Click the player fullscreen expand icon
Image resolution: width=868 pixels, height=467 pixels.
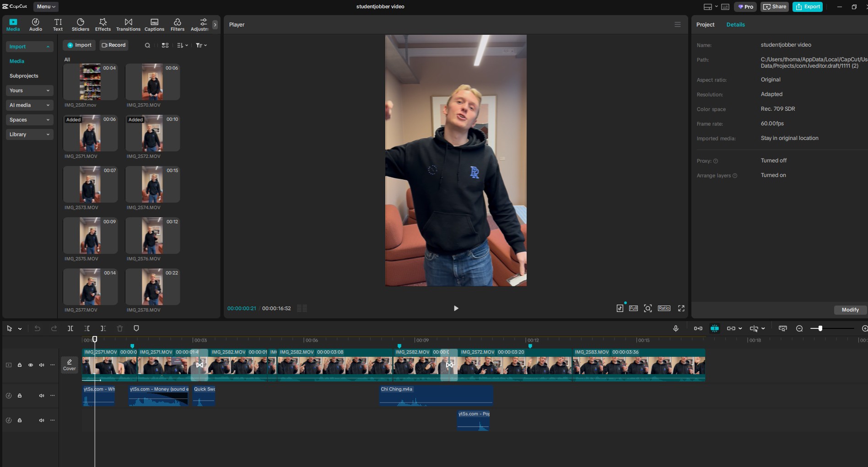(681, 308)
